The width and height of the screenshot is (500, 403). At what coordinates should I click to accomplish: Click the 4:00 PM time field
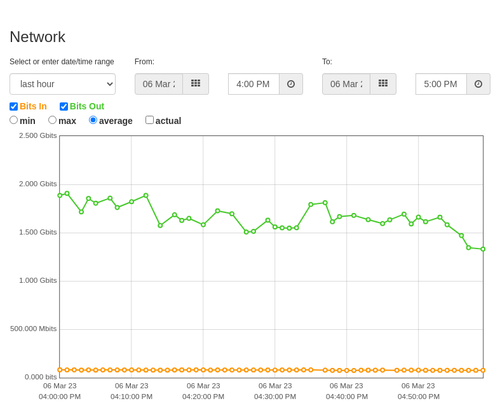click(x=254, y=84)
